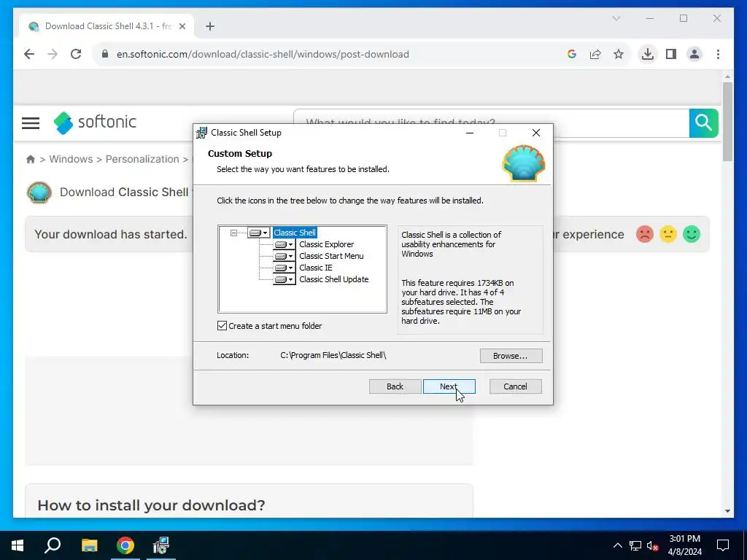The image size is (747, 560).
Task: Click the Browse... button for location
Action: point(511,356)
